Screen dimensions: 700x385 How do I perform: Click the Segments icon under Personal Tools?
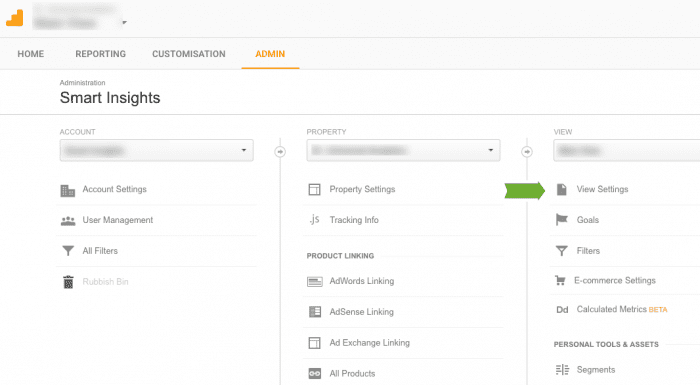562,370
